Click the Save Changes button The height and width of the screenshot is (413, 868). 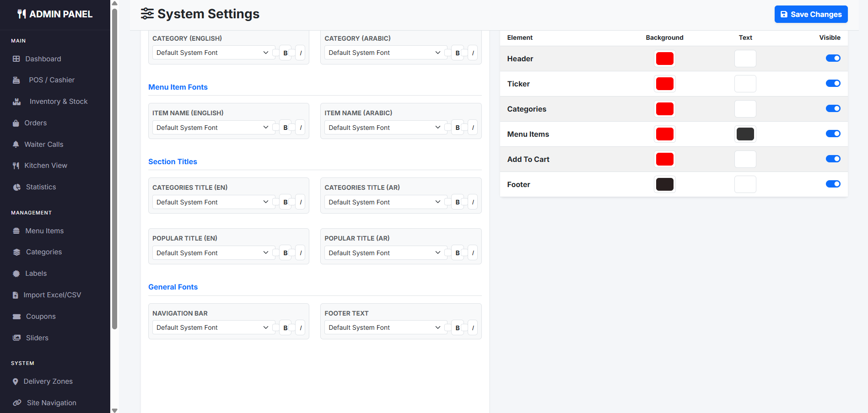pyautogui.click(x=811, y=14)
